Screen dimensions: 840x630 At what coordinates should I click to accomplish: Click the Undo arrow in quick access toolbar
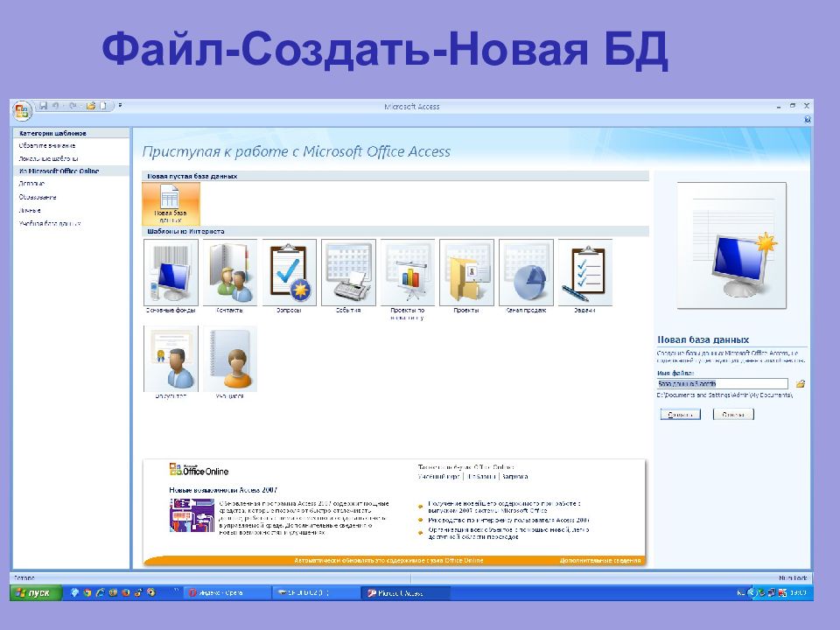point(55,106)
